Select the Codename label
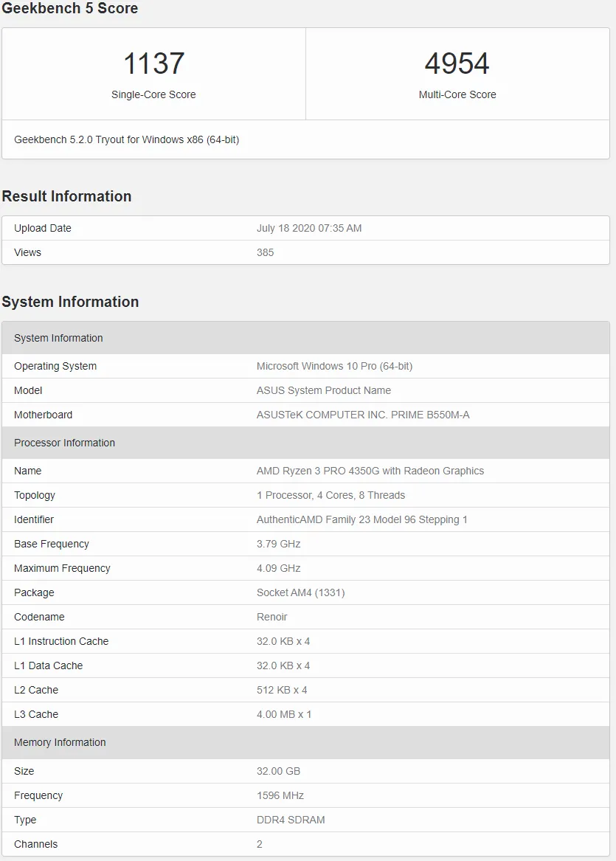The height and width of the screenshot is (861, 616). pos(40,617)
